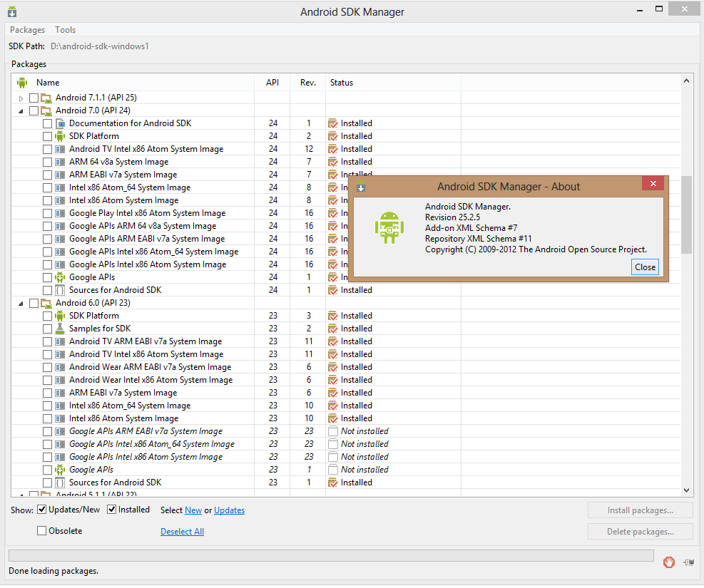Tick Google APIs ARM EABI v7a API 23 checkbox

click(x=48, y=431)
